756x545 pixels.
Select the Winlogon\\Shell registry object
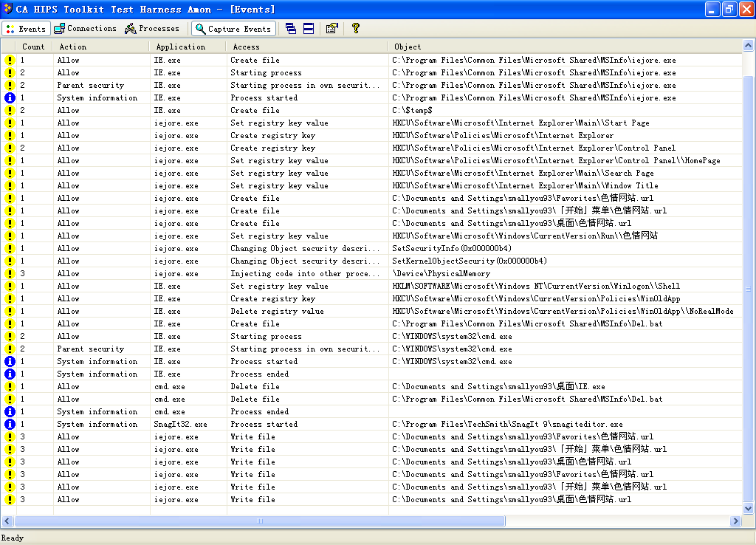(x=536, y=286)
